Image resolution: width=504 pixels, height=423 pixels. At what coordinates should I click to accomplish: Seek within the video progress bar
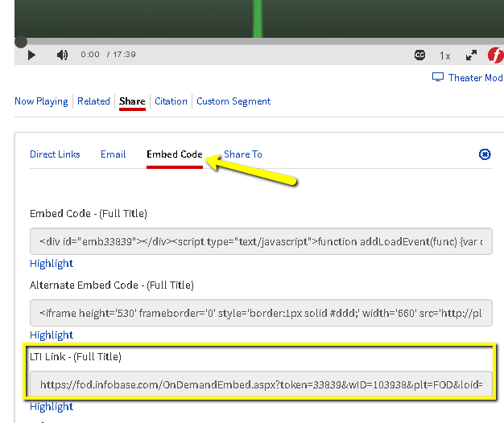click(259, 41)
